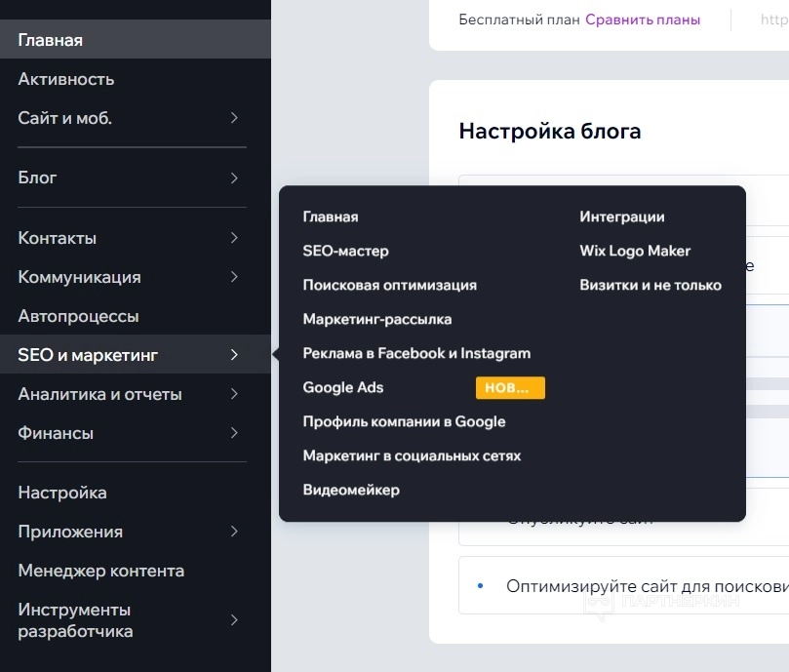Screen dimensions: 789x672
Task: Select Реклама в Facebook и Instagram
Action: (416, 353)
